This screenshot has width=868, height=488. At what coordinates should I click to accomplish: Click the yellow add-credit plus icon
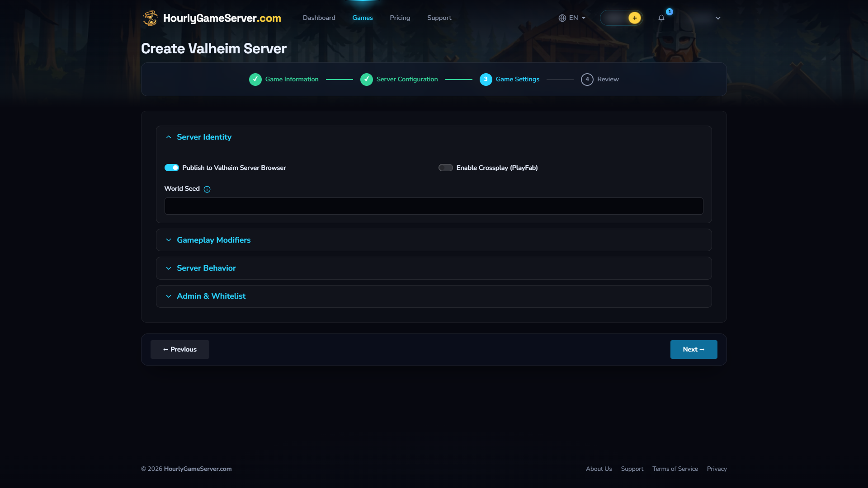click(635, 18)
